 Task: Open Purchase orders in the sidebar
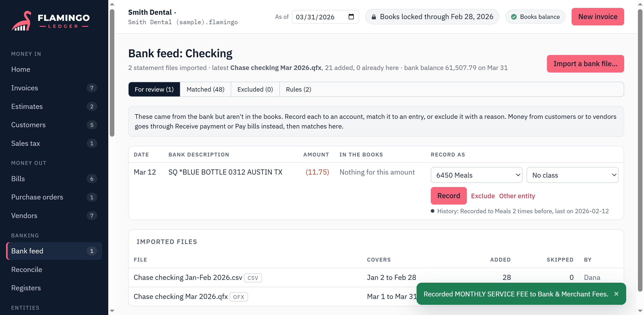54,197
